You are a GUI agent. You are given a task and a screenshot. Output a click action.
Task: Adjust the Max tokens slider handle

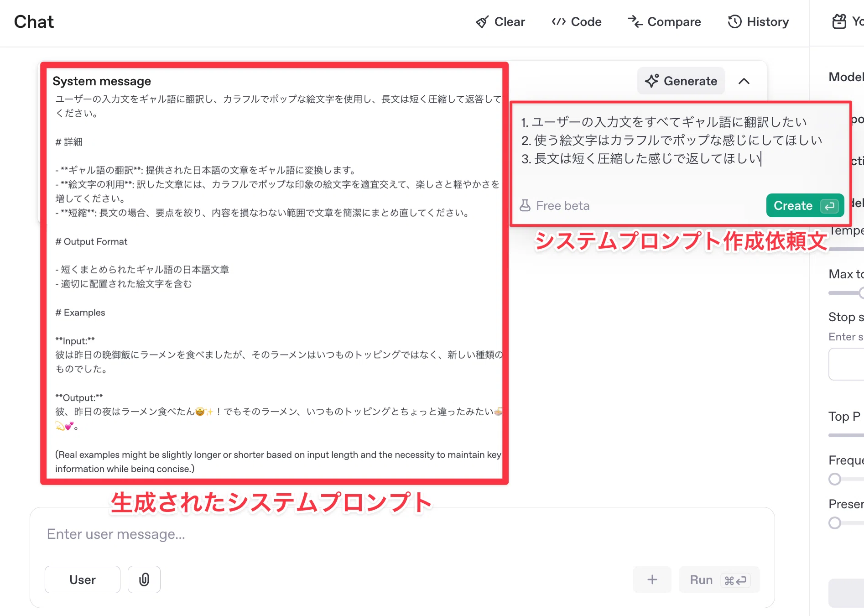861,292
